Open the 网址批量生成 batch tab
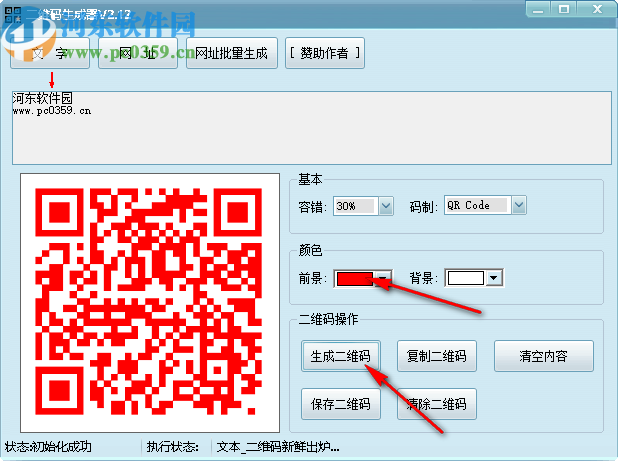Screen dimensions: 618x461 click(x=232, y=53)
